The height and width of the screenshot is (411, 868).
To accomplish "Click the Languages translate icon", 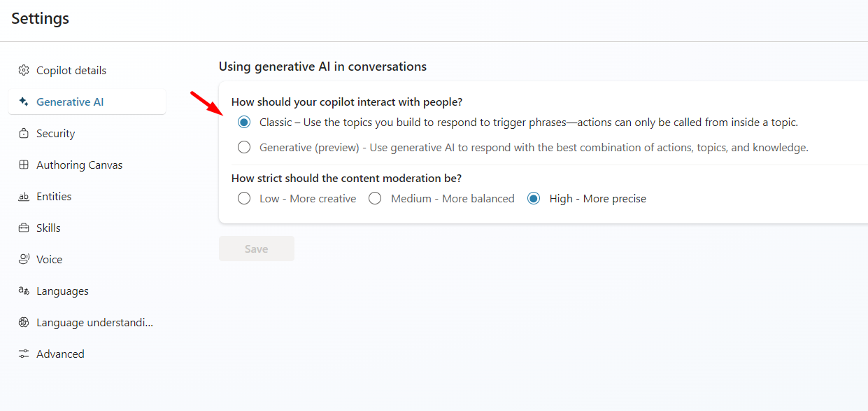I will (24, 291).
